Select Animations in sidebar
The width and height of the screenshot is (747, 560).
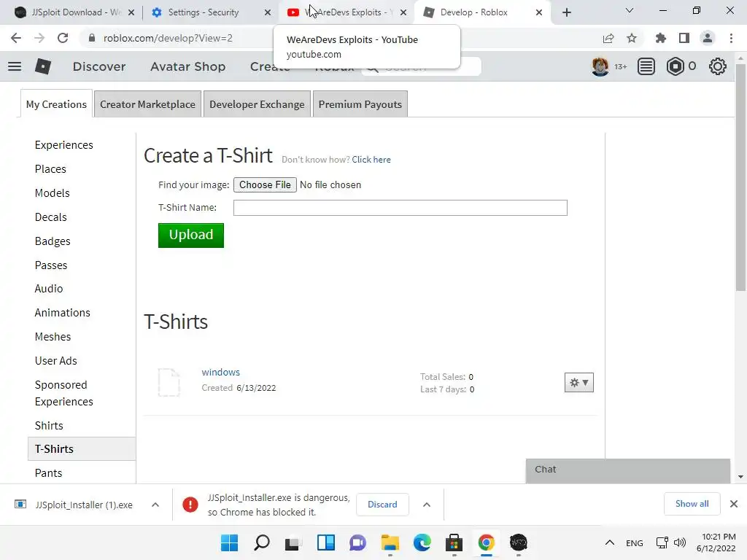click(x=63, y=312)
